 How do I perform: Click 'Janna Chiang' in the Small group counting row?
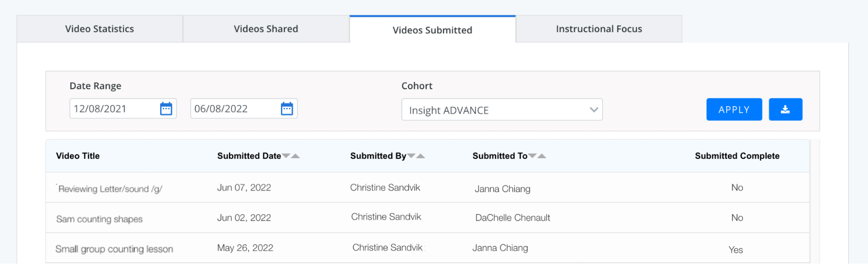click(x=500, y=248)
